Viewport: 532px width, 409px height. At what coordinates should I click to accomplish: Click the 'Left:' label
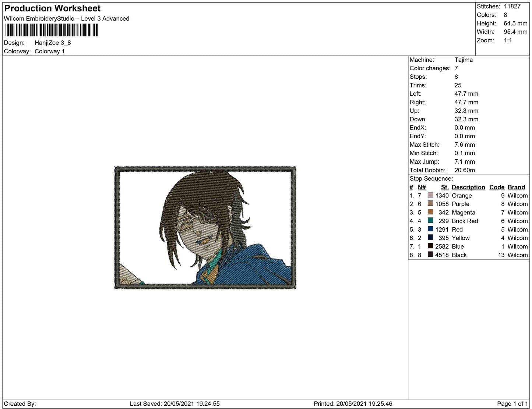click(416, 93)
